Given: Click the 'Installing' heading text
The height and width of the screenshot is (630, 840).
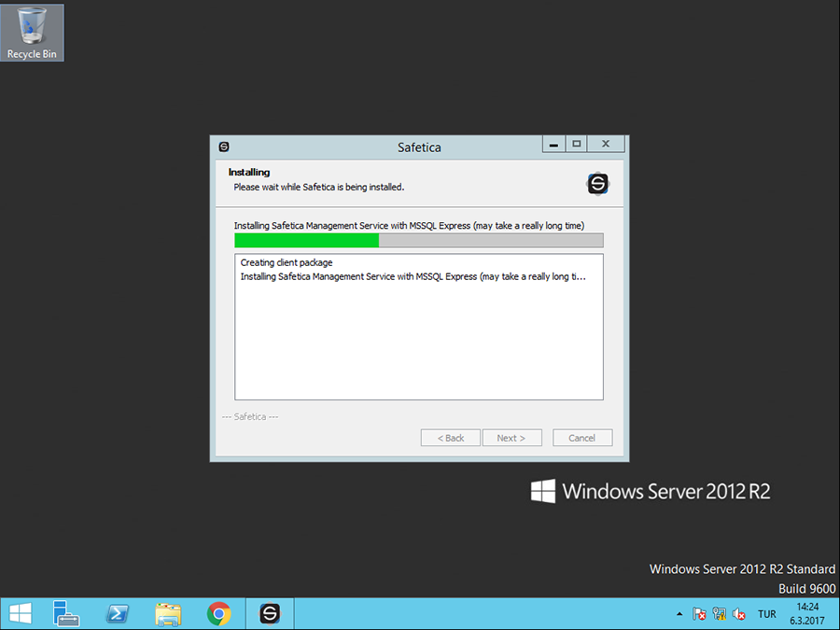Looking at the screenshot, I should (x=249, y=172).
